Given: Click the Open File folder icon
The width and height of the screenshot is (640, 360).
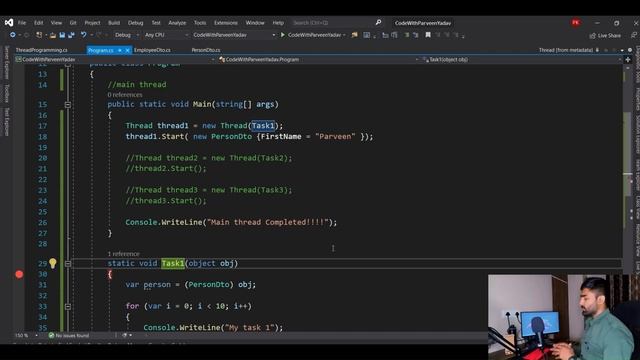Looking at the screenshot, I should 53,35.
